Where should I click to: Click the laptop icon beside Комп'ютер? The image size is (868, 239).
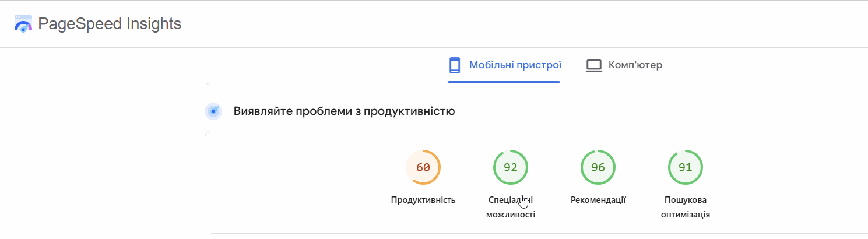(593, 65)
